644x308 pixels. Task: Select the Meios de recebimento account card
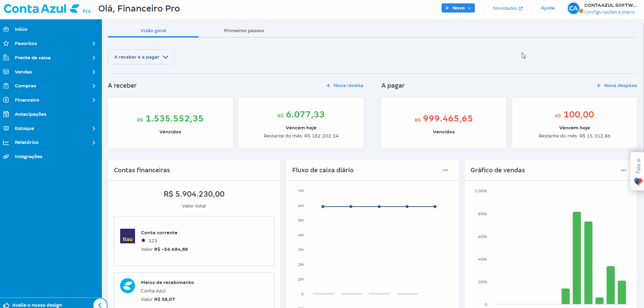point(194,290)
